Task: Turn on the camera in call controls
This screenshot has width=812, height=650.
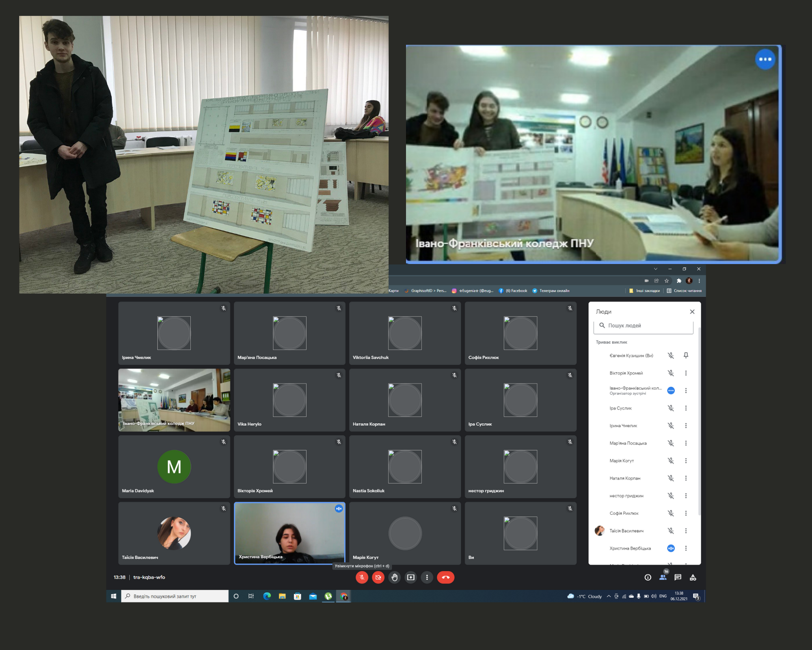Action: click(x=378, y=577)
